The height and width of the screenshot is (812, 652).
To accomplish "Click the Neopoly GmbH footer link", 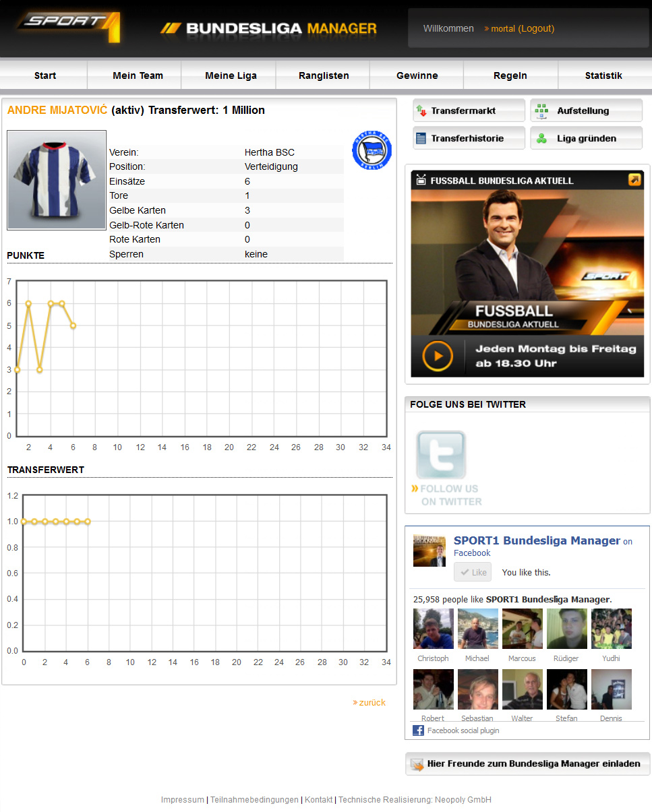I will [x=463, y=800].
